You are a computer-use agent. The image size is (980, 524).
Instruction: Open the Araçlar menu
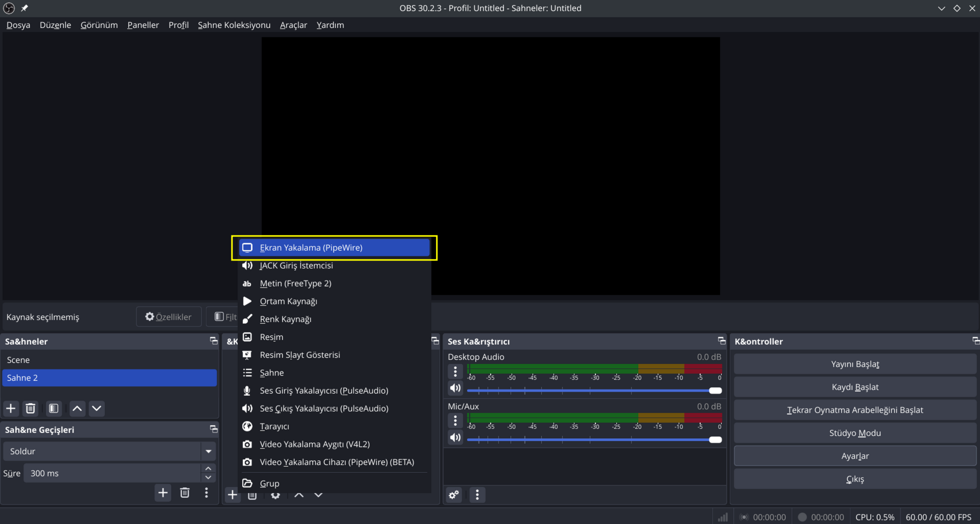(293, 25)
